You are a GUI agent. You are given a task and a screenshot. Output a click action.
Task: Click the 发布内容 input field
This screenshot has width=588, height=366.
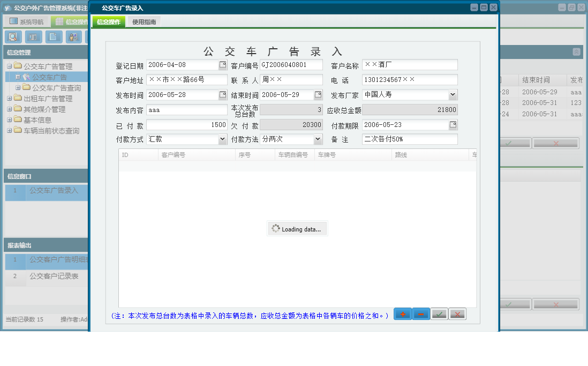point(187,110)
